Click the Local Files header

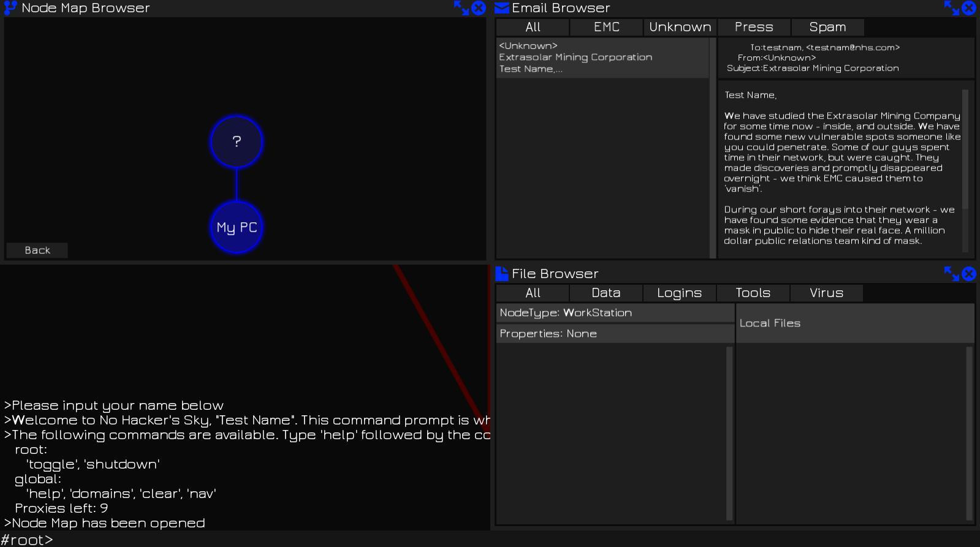coord(855,323)
